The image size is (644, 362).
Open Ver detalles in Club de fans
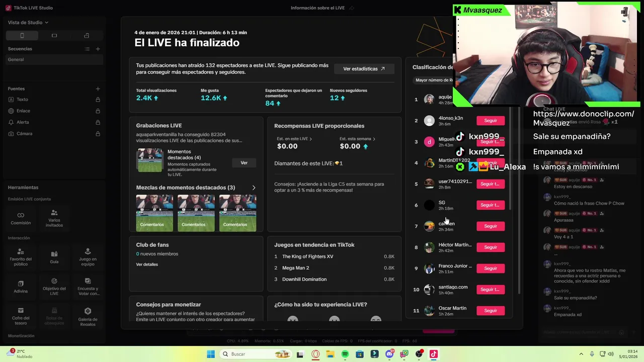pos(147,264)
